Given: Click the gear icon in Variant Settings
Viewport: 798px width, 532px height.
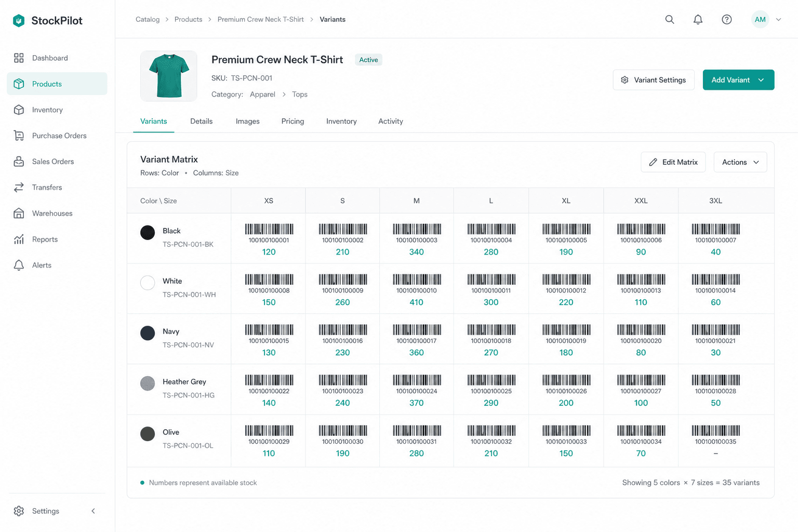Looking at the screenshot, I should (x=624, y=80).
